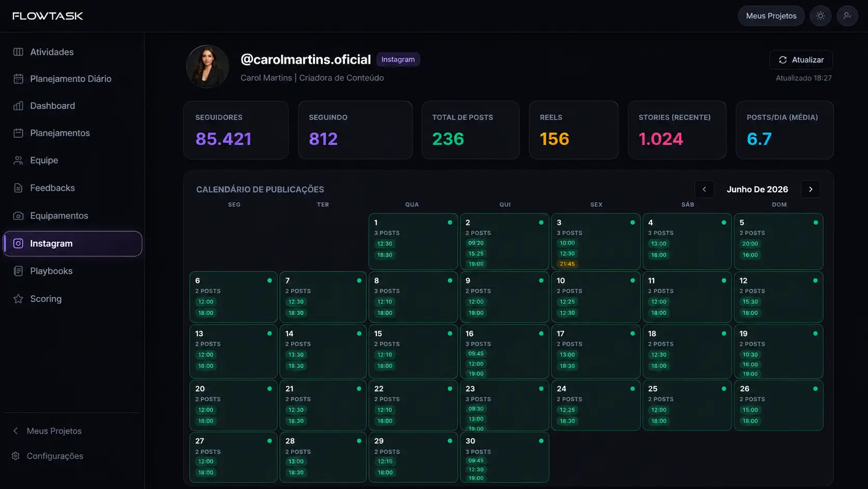This screenshot has width=868, height=489.
Task: Open calendar day 16 with 3 posts
Action: [505, 352]
